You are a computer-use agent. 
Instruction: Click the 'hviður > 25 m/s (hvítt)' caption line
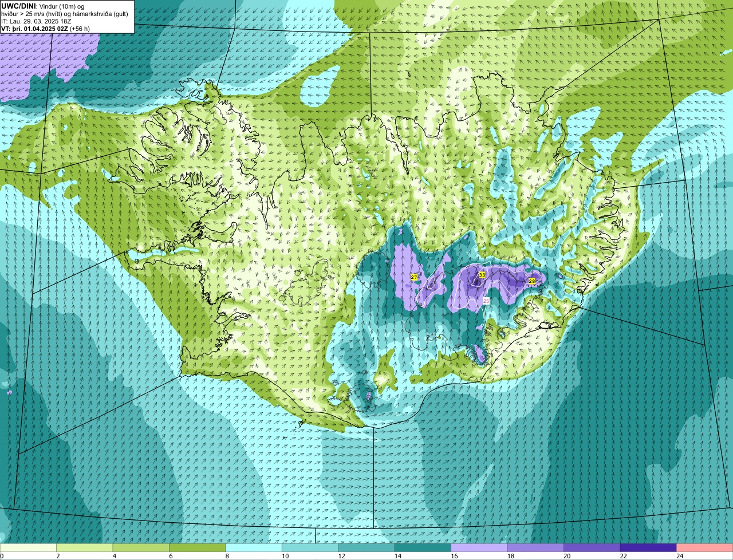point(65,14)
